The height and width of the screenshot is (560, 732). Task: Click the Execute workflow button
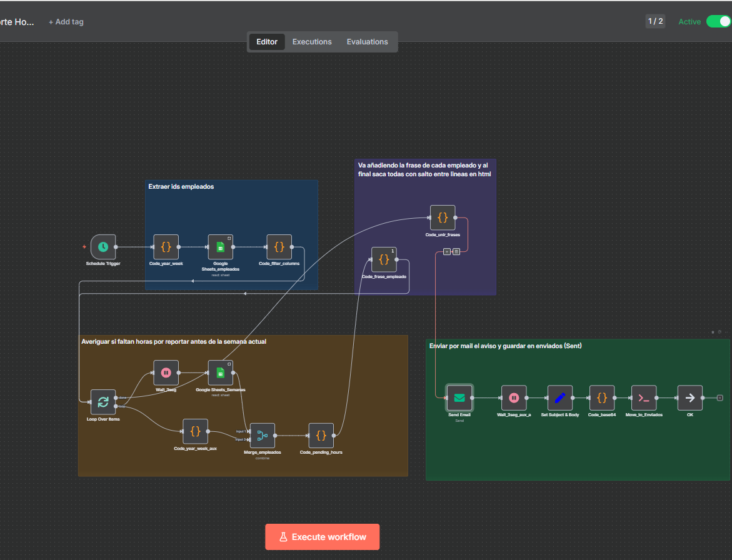(x=322, y=537)
